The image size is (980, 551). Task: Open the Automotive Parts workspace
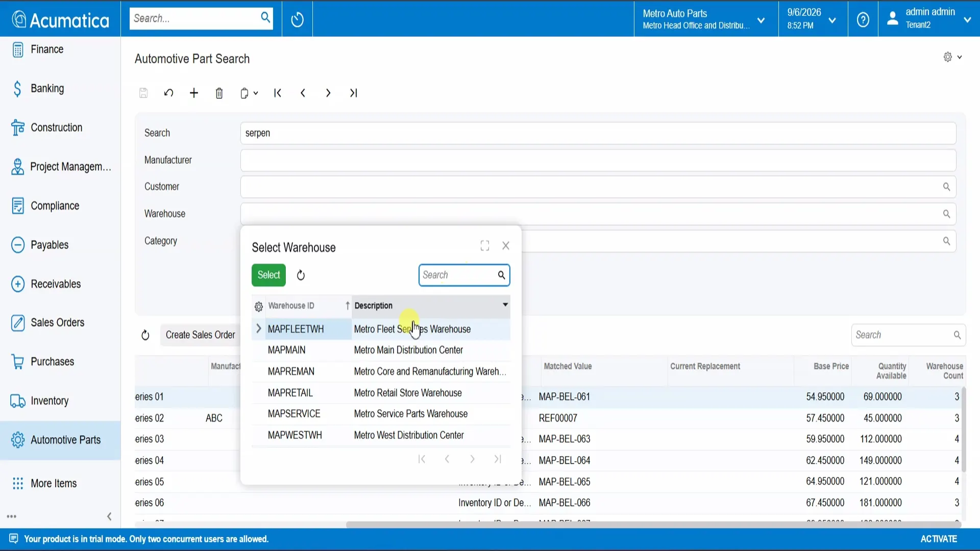[60, 440]
